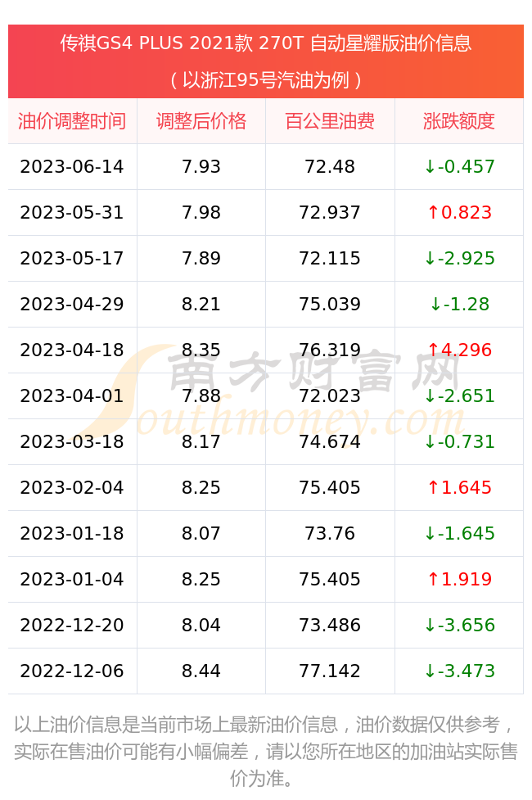Select the price 8.04
532x800 pixels.
pos(201,626)
